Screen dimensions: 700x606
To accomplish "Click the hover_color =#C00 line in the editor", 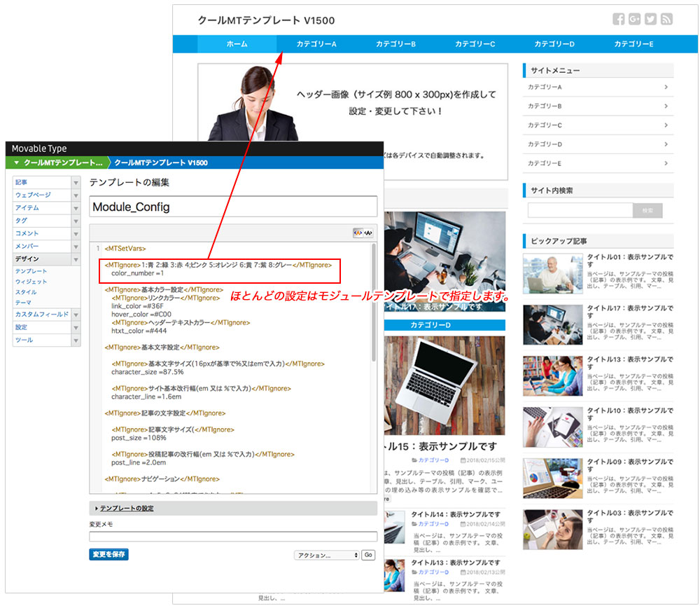I will [x=141, y=314].
